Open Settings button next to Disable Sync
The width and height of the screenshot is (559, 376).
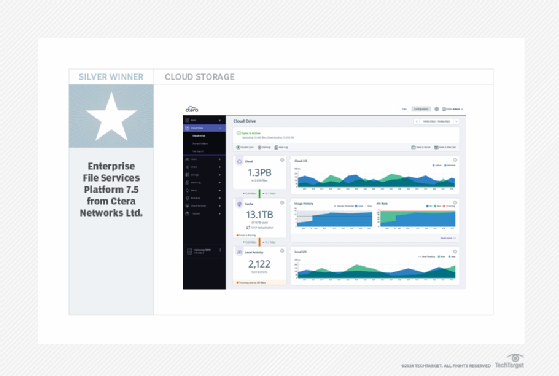[264, 147]
